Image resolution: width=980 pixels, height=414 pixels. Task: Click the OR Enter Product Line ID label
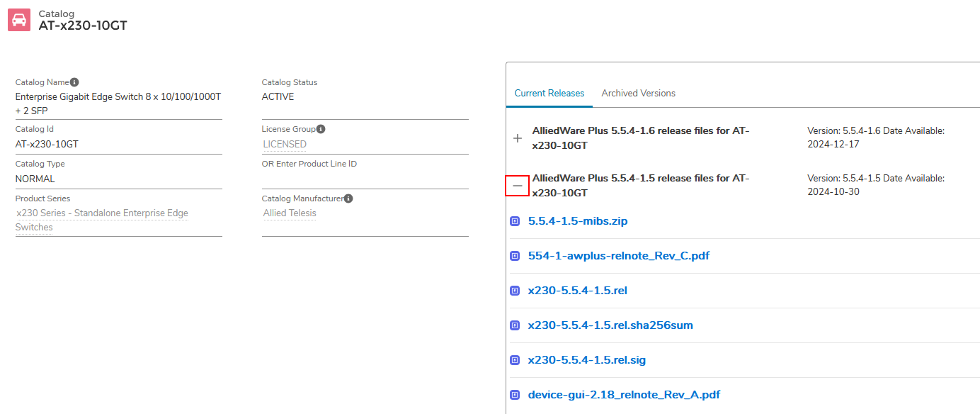pos(309,164)
